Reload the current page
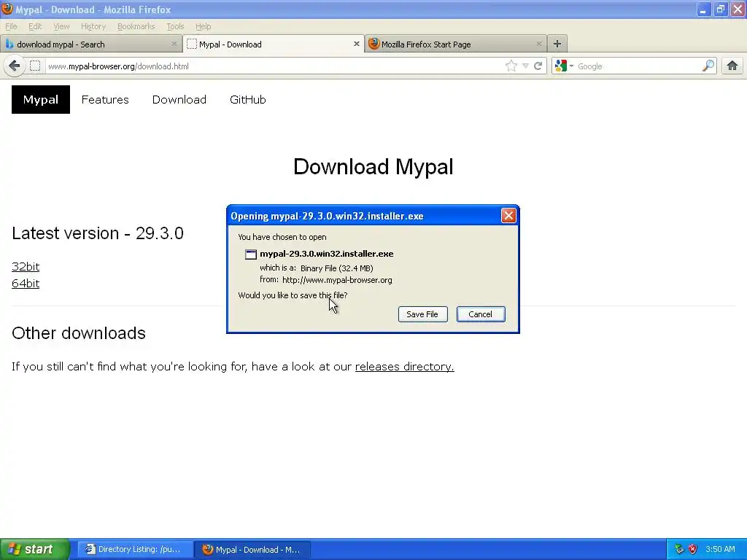Viewport: 747px width, 560px height. click(538, 66)
